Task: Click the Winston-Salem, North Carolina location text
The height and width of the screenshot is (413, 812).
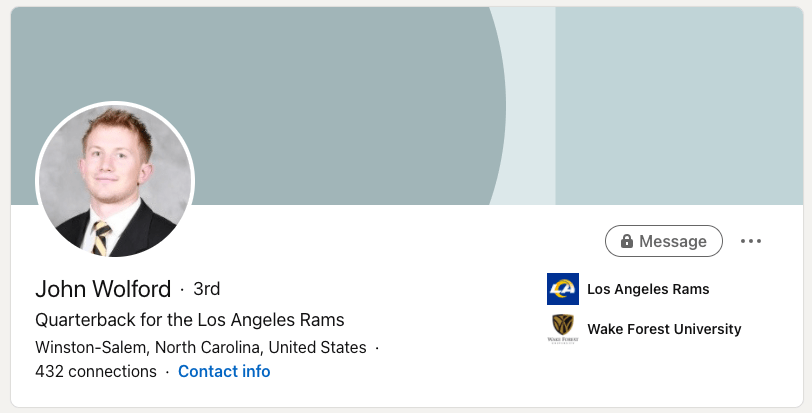Action: coord(200,348)
